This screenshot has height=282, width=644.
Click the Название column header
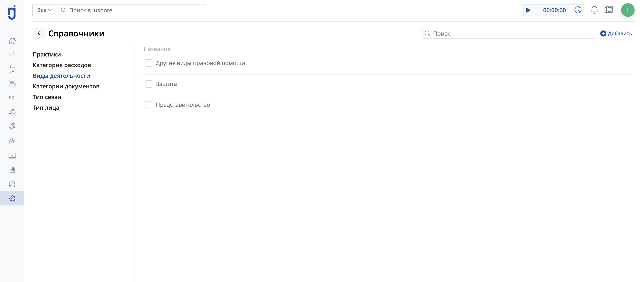tap(157, 49)
